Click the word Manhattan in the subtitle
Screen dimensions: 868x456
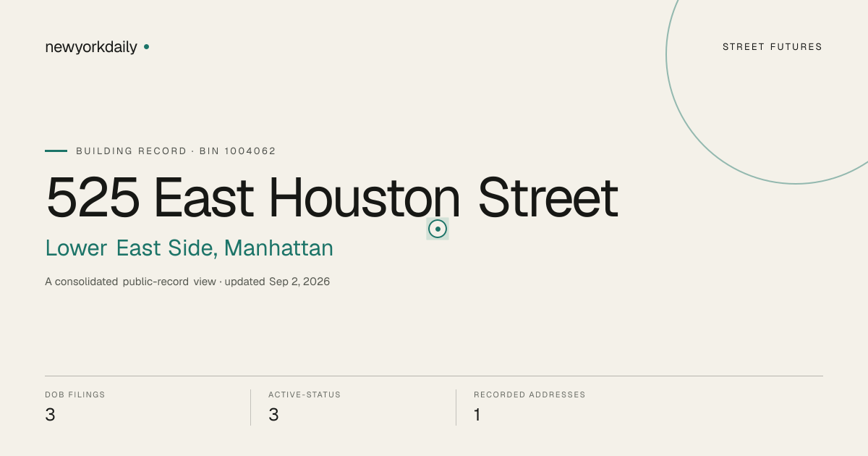coord(278,248)
